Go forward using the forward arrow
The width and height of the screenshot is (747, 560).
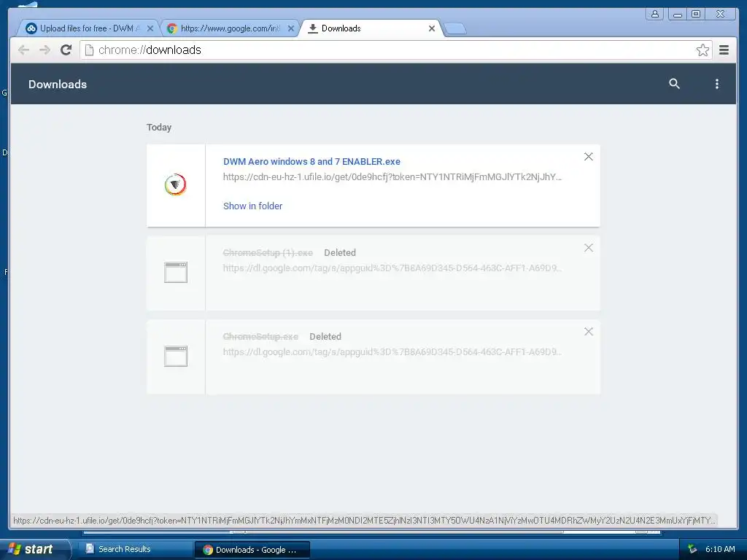44,50
